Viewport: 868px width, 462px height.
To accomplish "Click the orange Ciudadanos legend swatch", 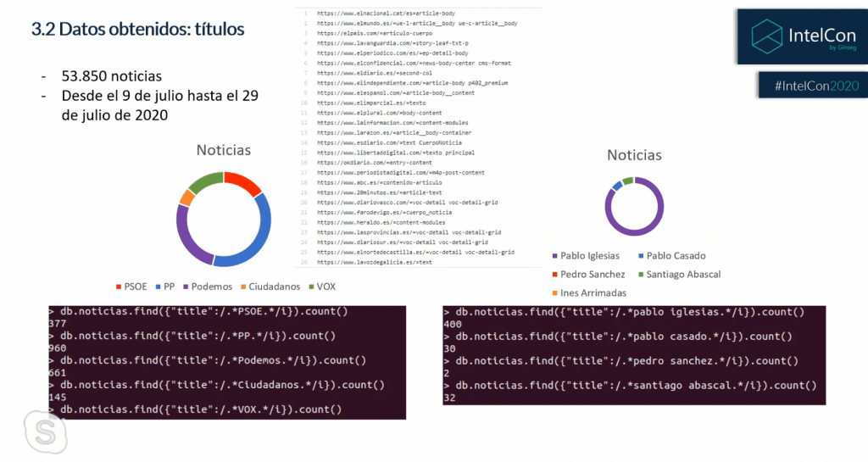I will click(243, 287).
